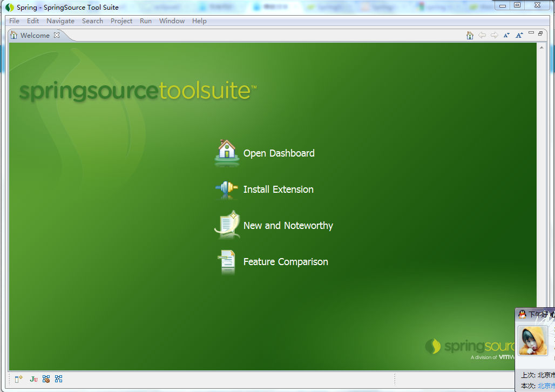Click the Install Extension link text

(279, 190)
